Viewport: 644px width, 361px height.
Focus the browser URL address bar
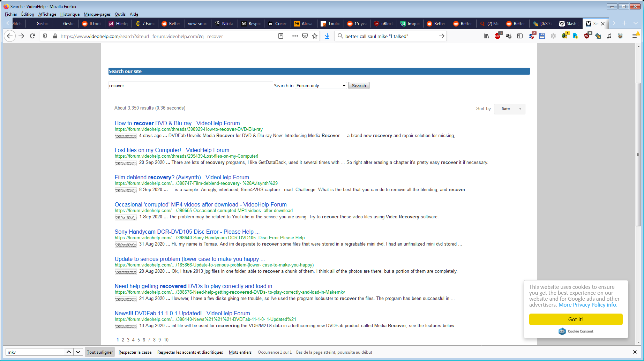point(167,36)
